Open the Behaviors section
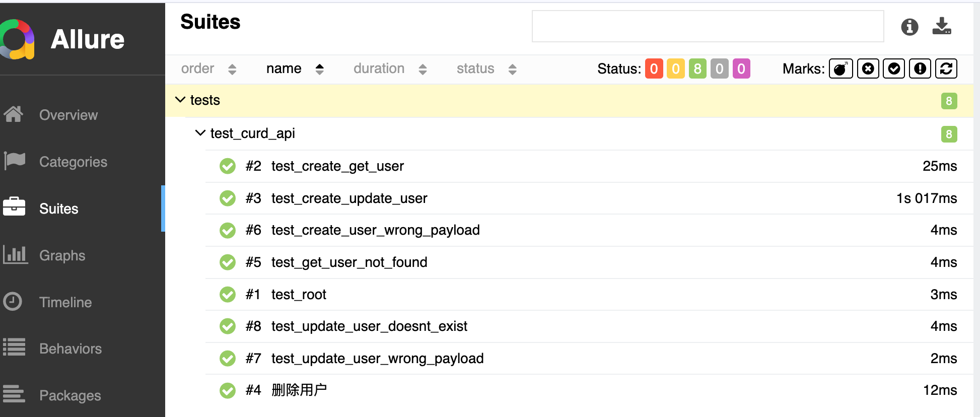Screen dimensions: 980x417 pos(71,349)
